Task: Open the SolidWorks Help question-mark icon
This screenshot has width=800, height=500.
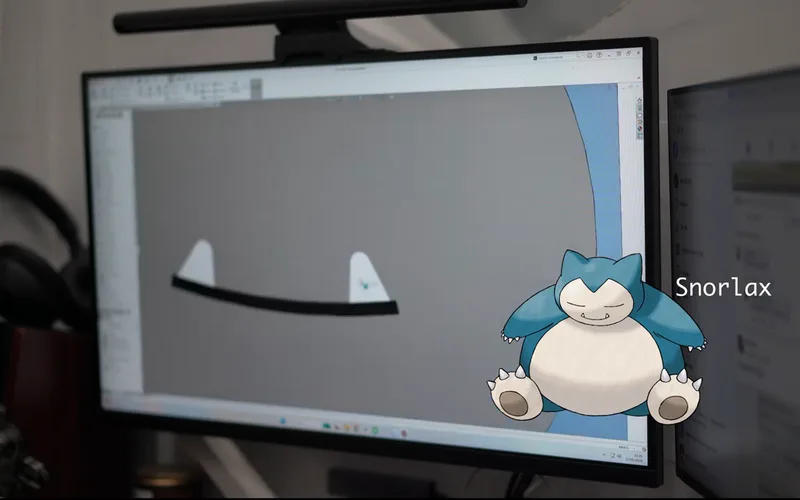Action: tap(599, 55)
